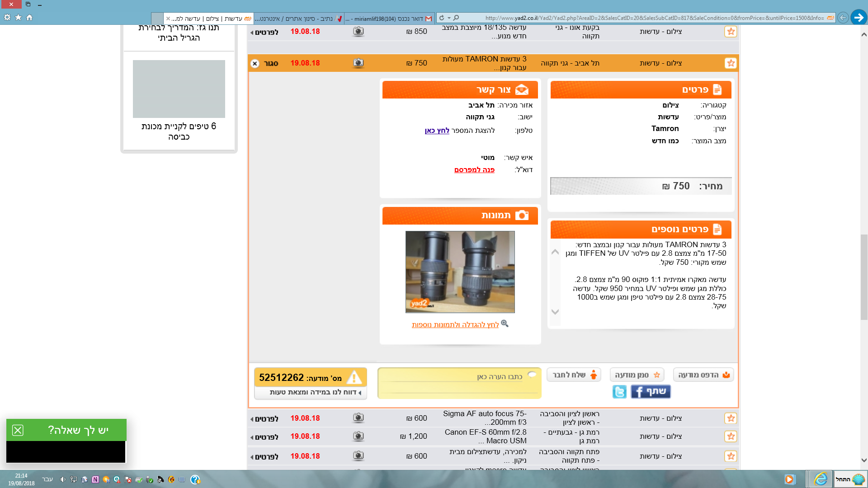The image size is (868, 488).
Task: Switch to the נתיב סינון אתרים tab
Action: [x=298, y=19]
